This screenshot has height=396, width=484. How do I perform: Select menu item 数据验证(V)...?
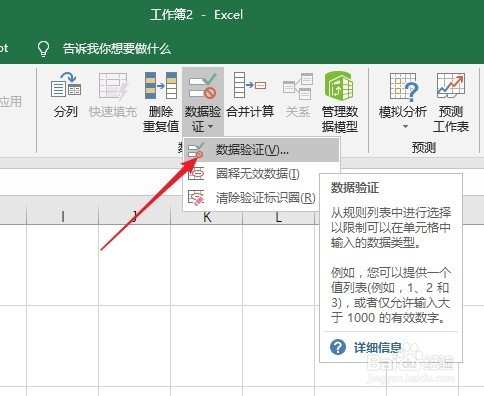coord(261,150)
